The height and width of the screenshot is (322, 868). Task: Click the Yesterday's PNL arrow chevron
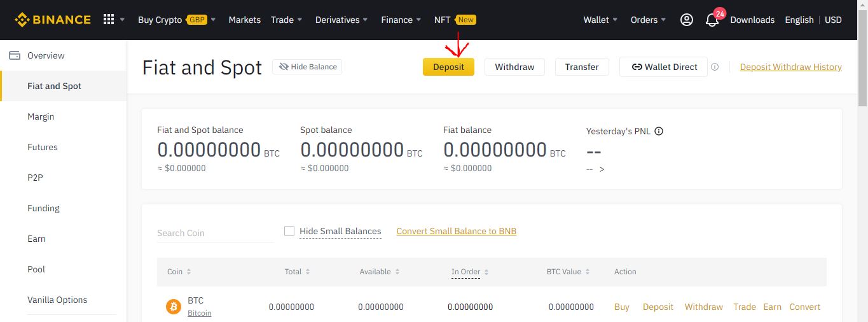pyautogui.click(x=602, y=169)
